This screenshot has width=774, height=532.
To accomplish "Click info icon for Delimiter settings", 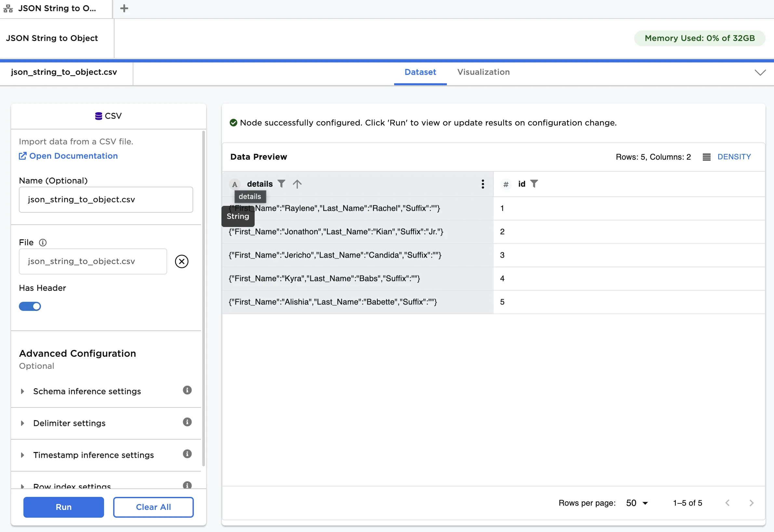I will (x=187, y=422).
